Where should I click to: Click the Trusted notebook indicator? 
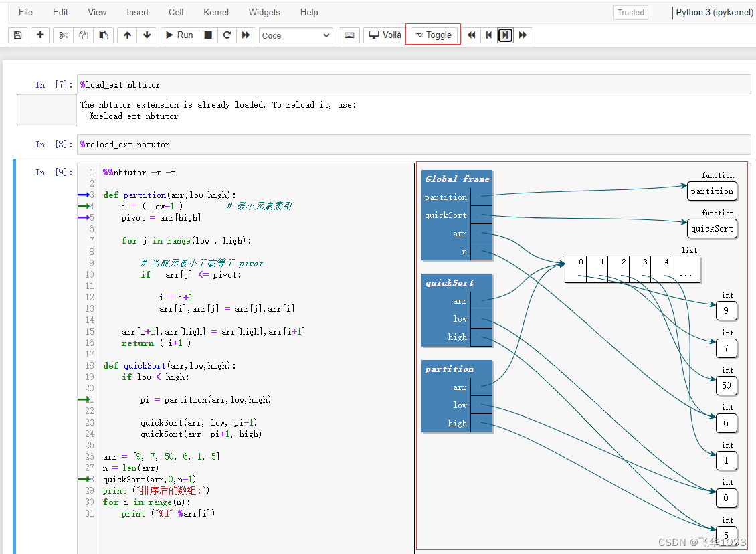(x=630, y=12)
